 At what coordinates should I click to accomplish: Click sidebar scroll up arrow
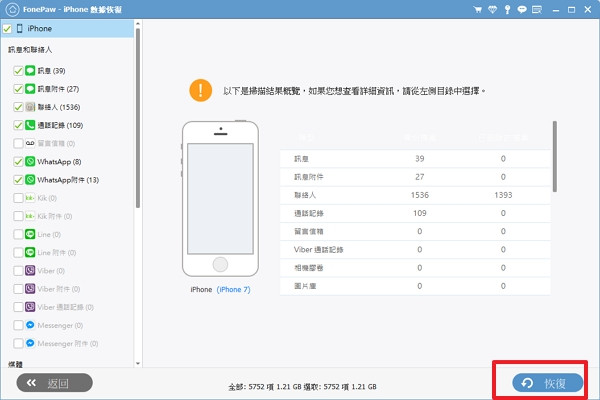[138, 24]
